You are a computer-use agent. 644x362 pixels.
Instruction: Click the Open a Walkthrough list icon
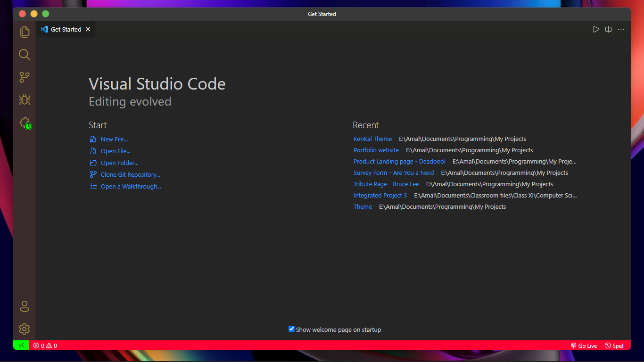click(x=93, y=186)
